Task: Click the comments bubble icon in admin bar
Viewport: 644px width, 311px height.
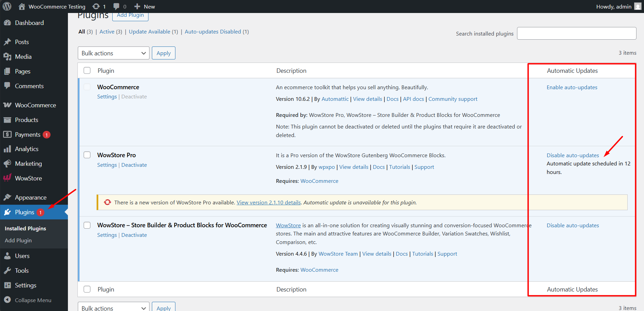Action: click(116, 6)
